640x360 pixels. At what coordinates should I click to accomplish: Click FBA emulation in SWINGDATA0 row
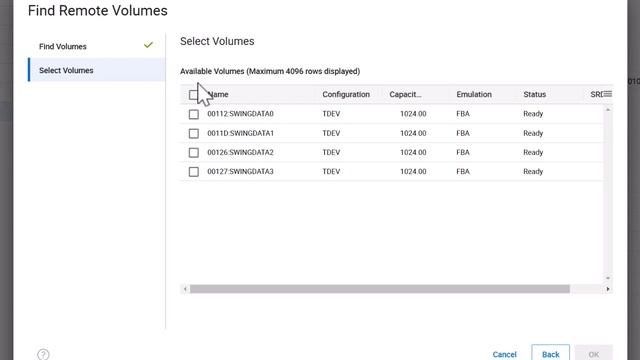pyautogui.click(x=463, y=114)
